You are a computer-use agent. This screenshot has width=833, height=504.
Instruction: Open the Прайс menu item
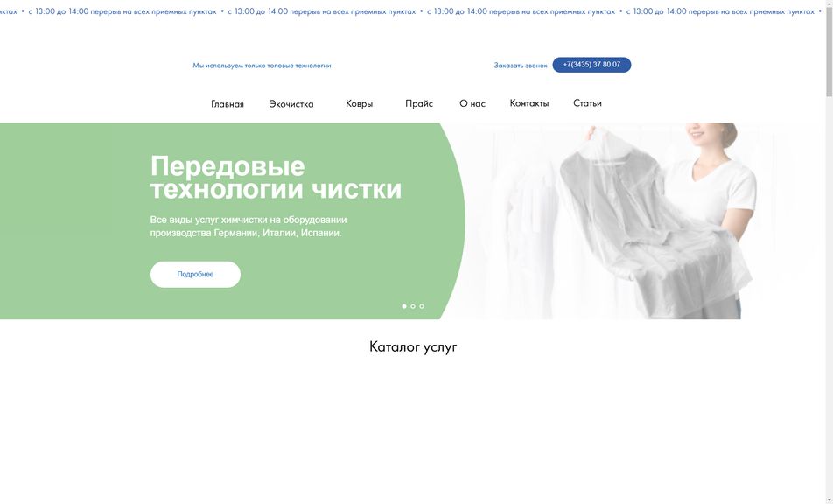click(419, 104)
